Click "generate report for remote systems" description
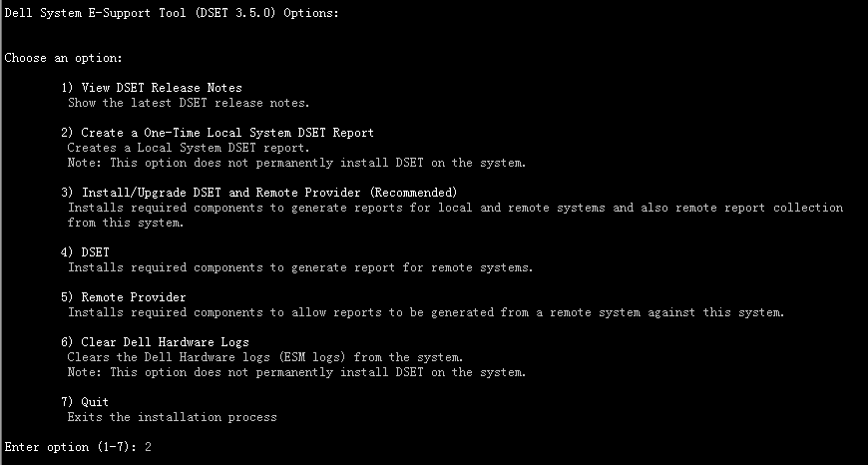This screenshot has height=465, width=868. [x=300, y=267]
